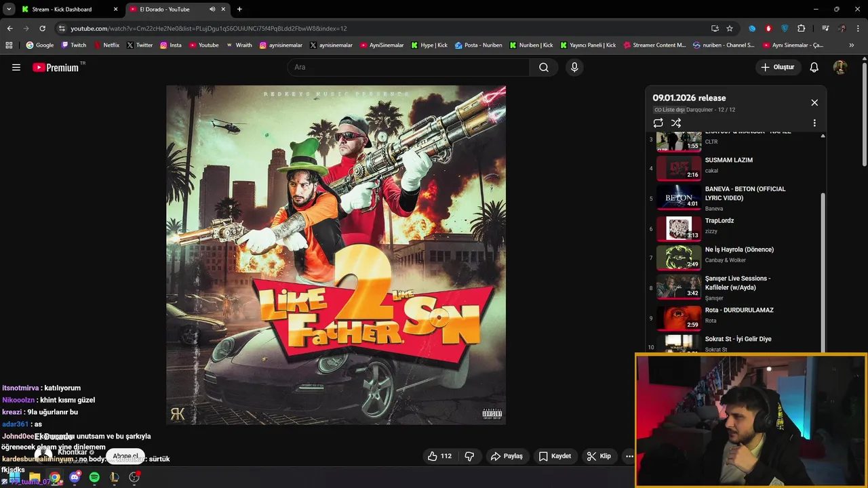
Task: Open the YouTube guide hamburger menu
Action: pyautogui.click(x=16, y=67)
